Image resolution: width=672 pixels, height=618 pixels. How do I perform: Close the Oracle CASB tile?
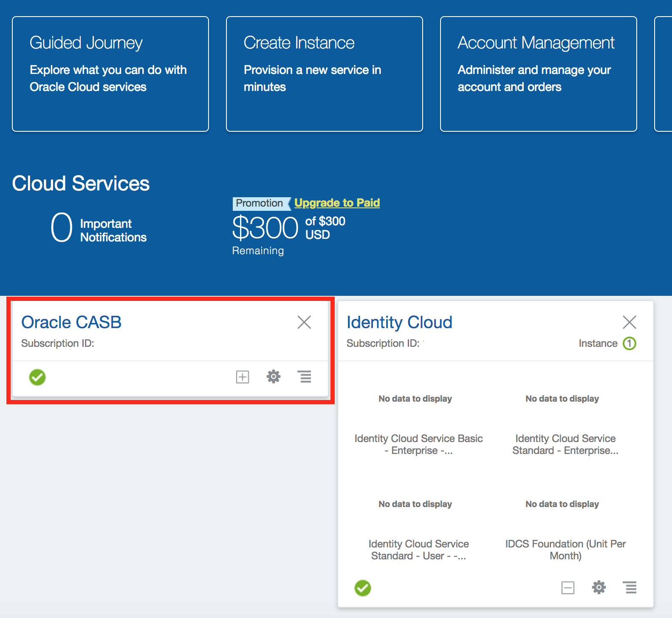(x=304, y=322)
